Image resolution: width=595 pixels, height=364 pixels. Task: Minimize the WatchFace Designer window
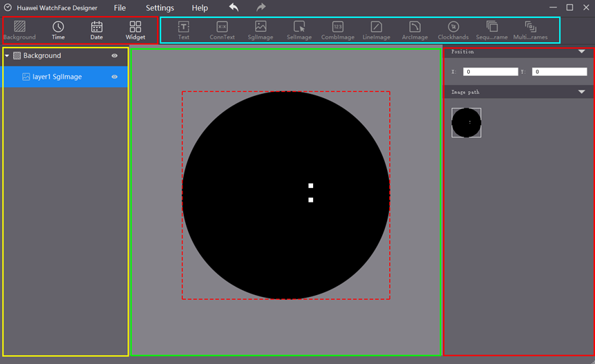click(554, 8)
